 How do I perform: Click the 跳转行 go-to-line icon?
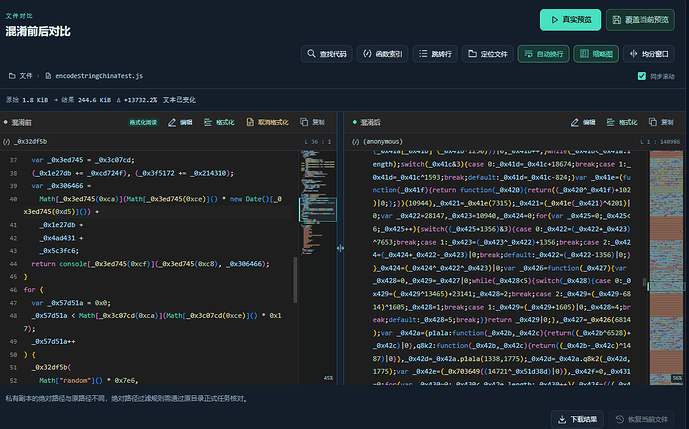click(x=423, y=54)
